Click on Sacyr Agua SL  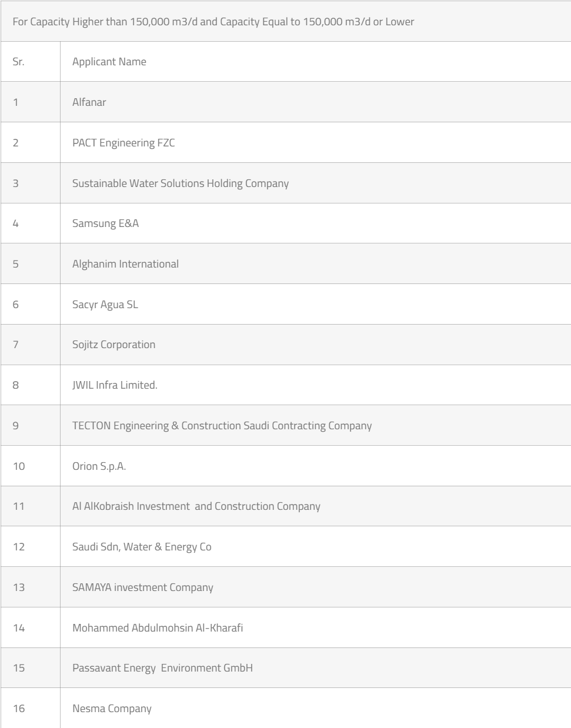click(x=105, y=305)
